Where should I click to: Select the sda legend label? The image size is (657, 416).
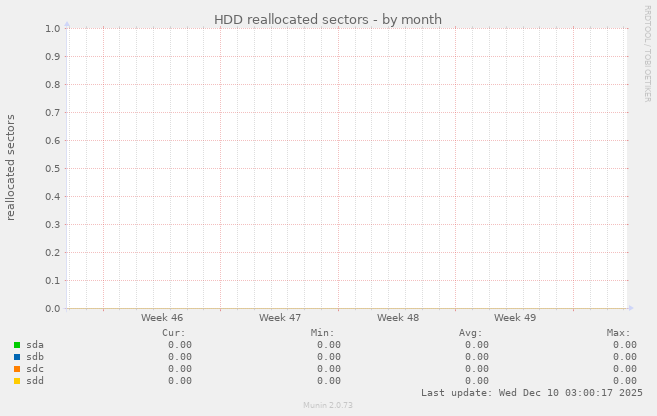[x=35, y=345]
